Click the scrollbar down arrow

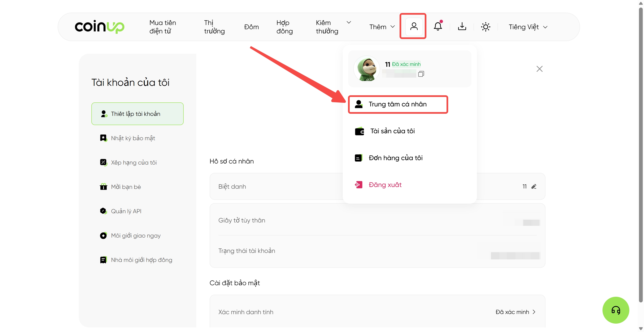(x=640, y=328)
